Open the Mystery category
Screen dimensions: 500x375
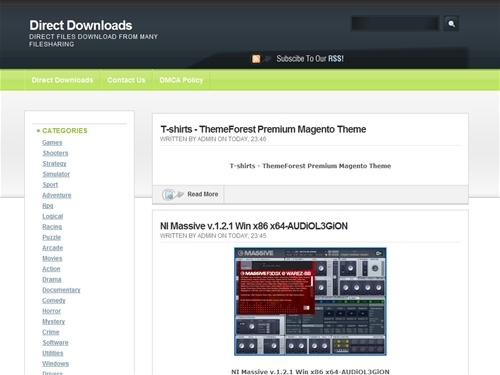[x=54, y=322]
